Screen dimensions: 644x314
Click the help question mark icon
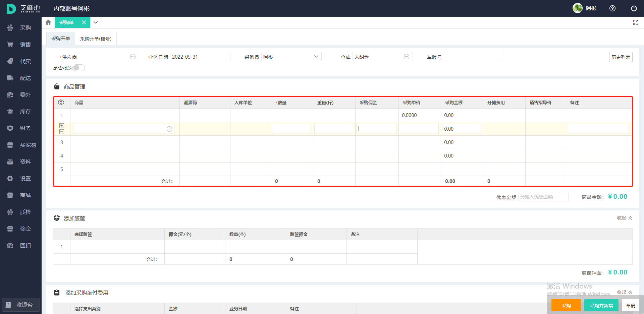[612, 8]
